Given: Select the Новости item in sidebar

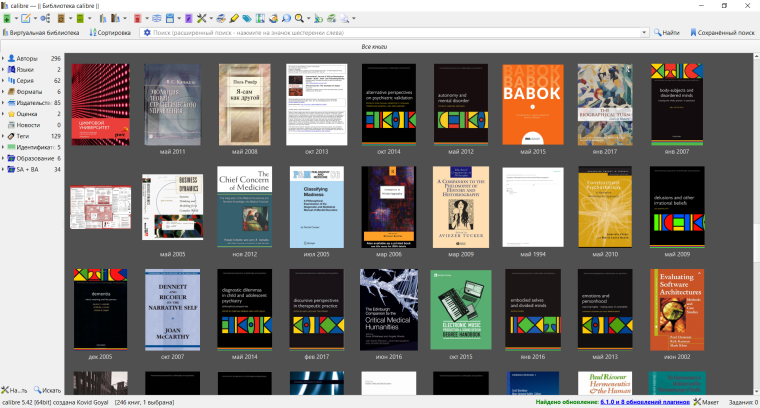Looking at the screenshot, I should (x=28, y=124).
